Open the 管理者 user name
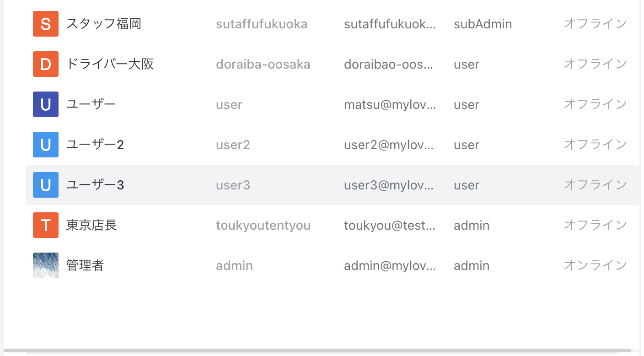This screenshot has height=356, width=644. [85, 265]
